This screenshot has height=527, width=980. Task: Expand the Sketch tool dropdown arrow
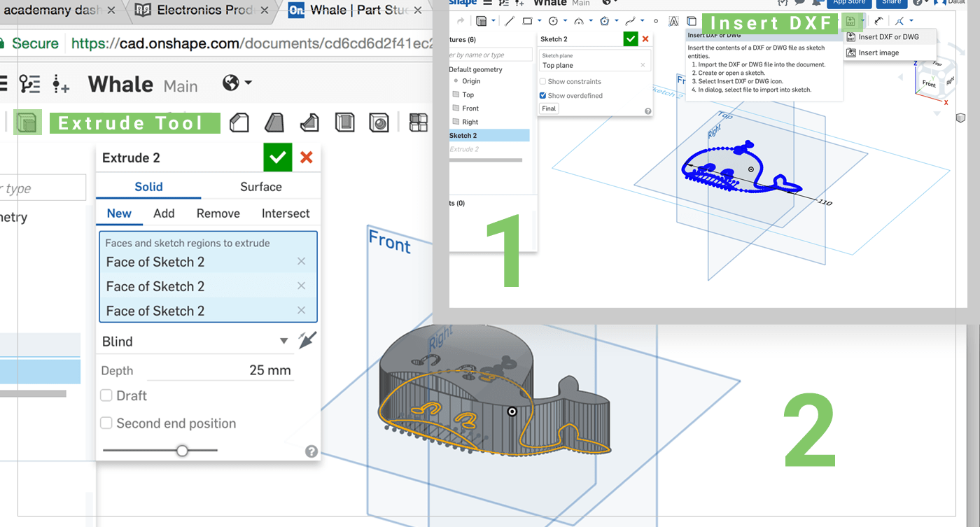click(493, 21)
